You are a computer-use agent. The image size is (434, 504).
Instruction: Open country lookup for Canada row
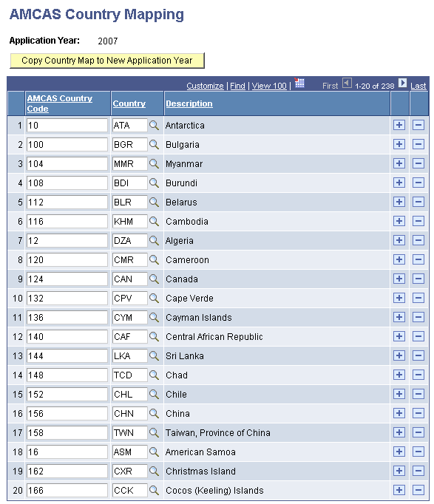[154, 279]
